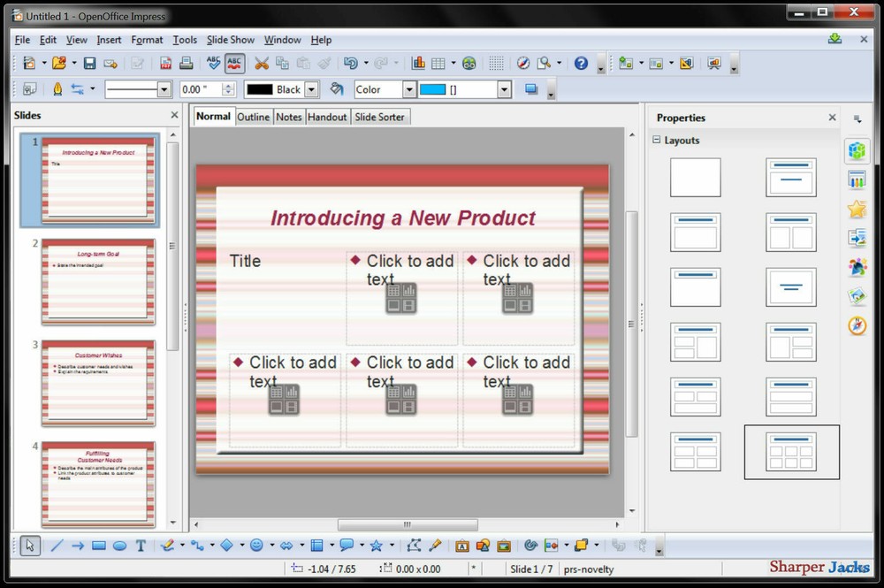884x588 pixels.
Task: Select the Text tool in the drawing toolbar
Action: click(141, 546)
